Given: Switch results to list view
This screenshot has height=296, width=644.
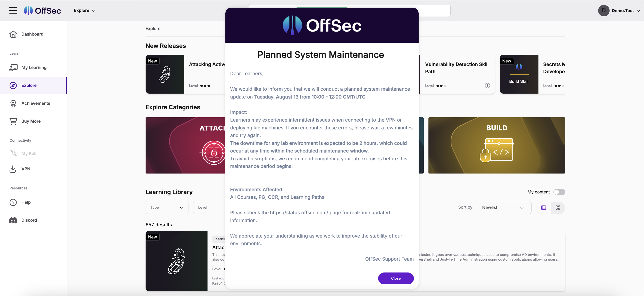Looking at the screenshot, I should pyautogui.click(x=543, y=207).
